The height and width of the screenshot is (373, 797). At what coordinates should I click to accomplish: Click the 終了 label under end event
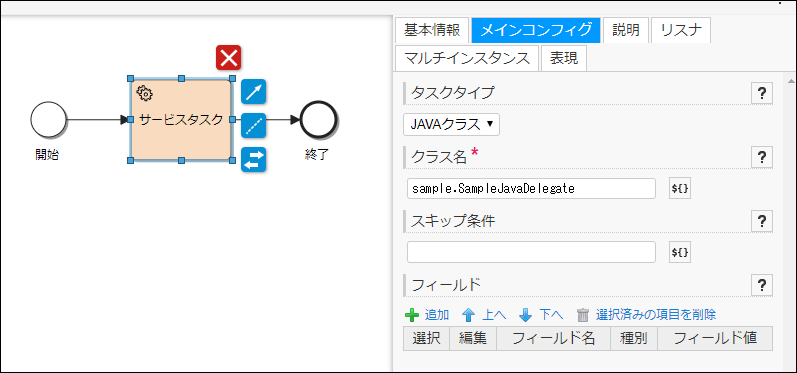pyautogui.click(x=317, y=155)
